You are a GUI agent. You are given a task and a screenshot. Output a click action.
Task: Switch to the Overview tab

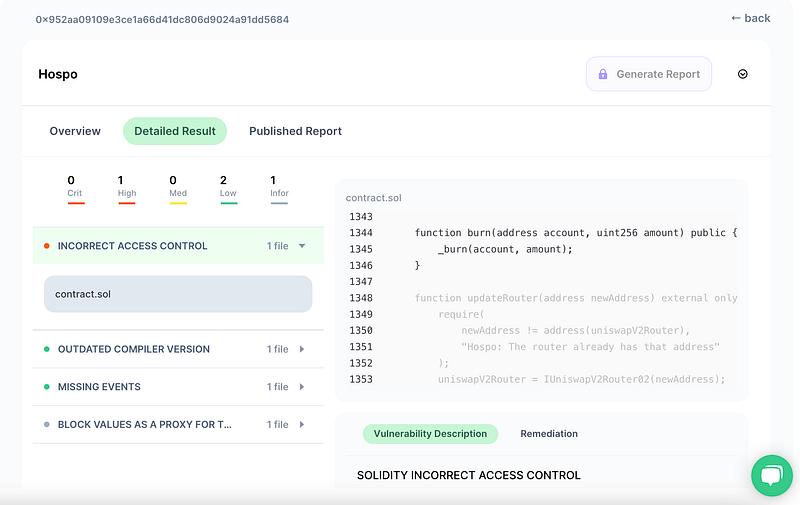(x=75, y=131)
